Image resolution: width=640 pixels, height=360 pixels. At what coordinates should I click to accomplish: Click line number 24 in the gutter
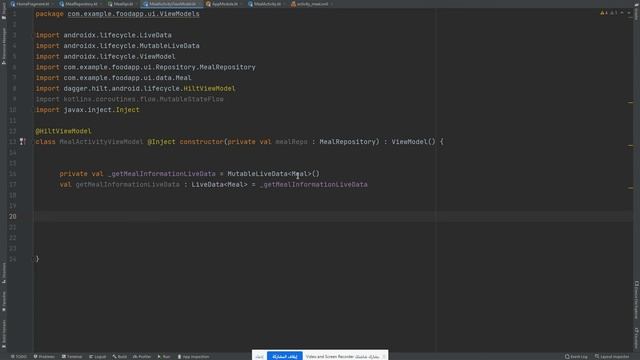tap(12, 259)
